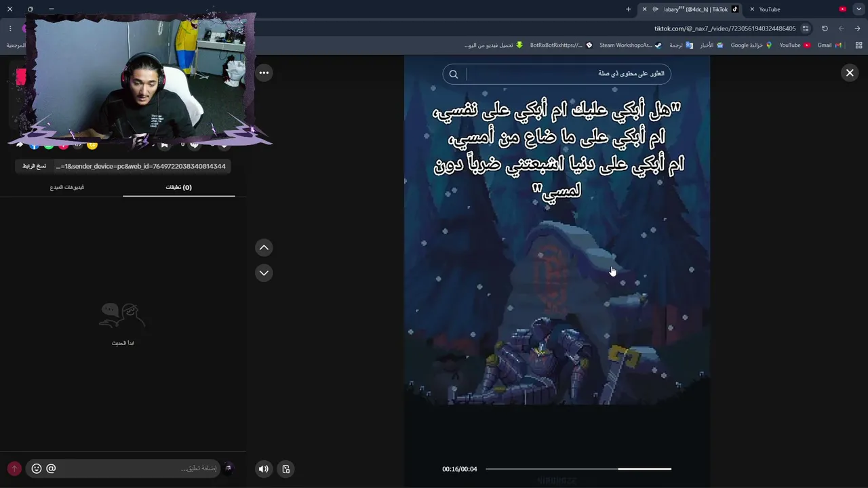
Task: Click the search magnifier icon above the video
Action: point(454,74)
